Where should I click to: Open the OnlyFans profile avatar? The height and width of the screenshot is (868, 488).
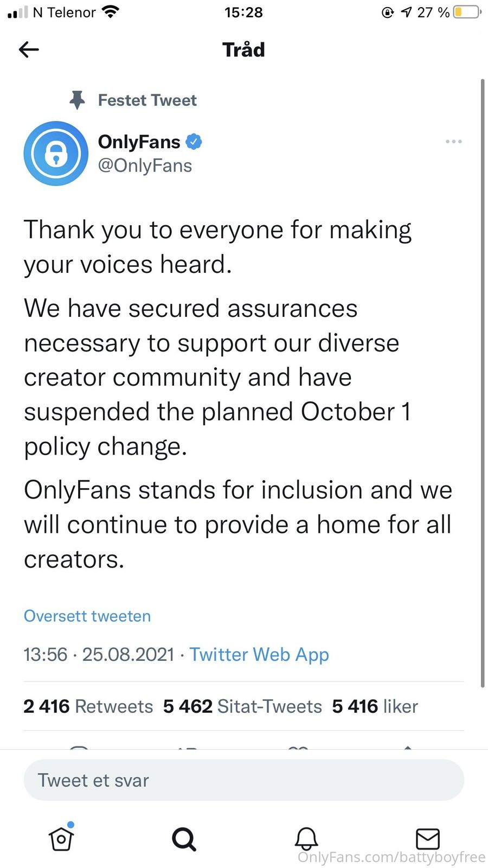point(56,154)
